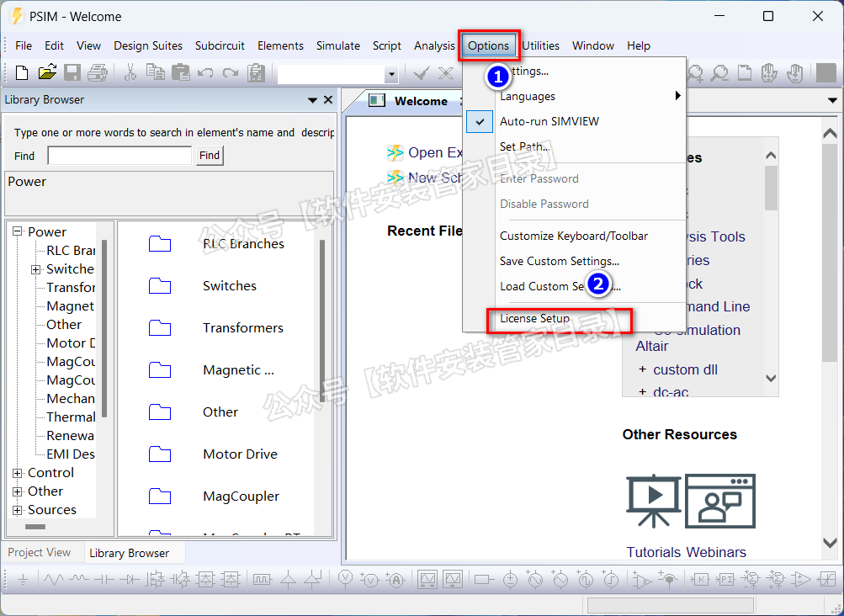The height and width of the screenshot is (616, 844).
Task: Close the Library Browser panel
Action: [328, 99]
